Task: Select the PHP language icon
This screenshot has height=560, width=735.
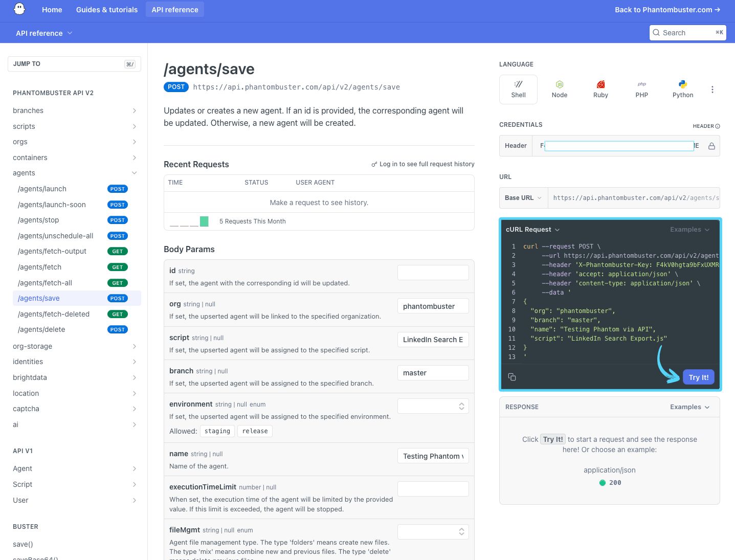Action: click(642, 89)
